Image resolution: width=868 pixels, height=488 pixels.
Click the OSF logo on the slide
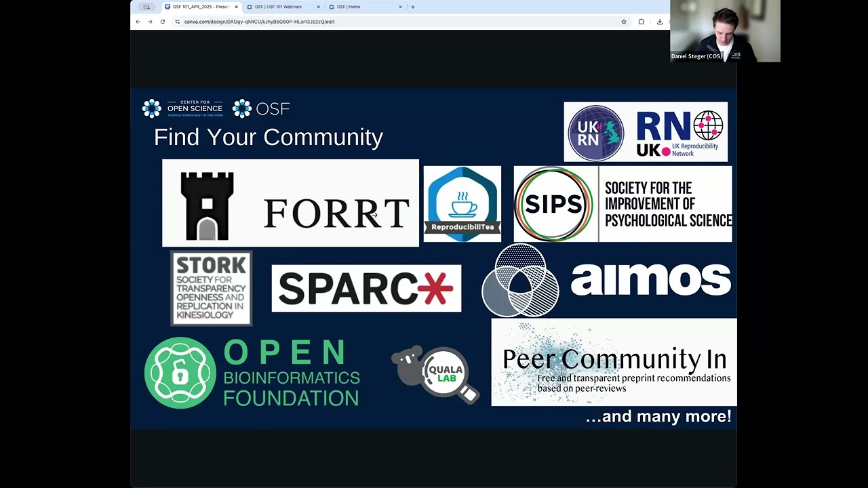[x=261, y=108]
